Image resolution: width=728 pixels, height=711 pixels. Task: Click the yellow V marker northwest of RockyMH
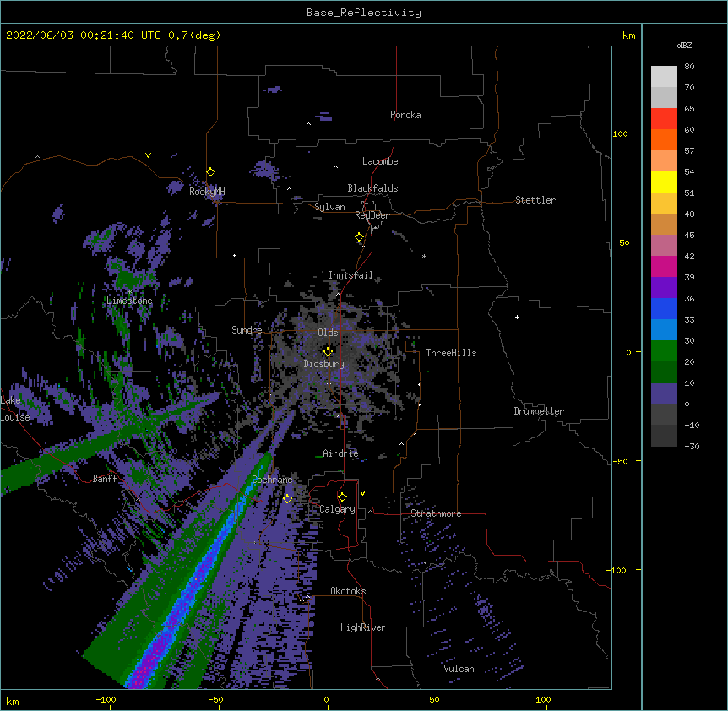tap(148, 155)
